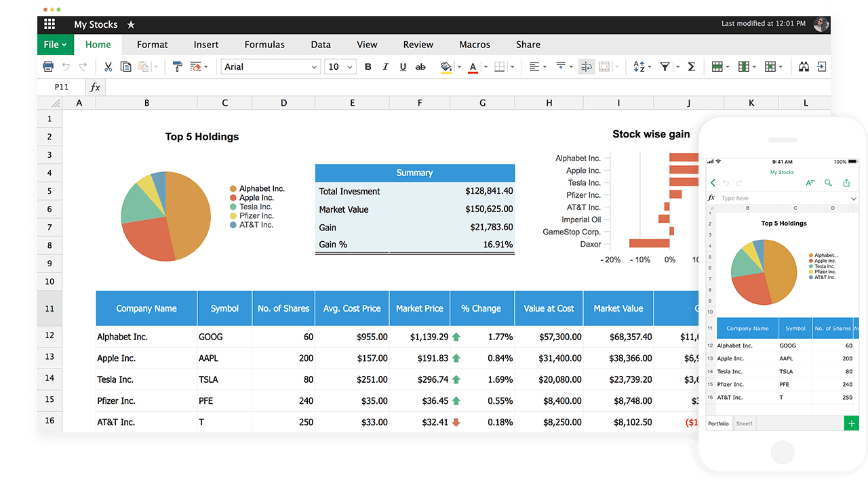The width and height of the screenshot is (868, 481).
Task: Expand the borders dropdown arrow
Action: coord(512,67)
